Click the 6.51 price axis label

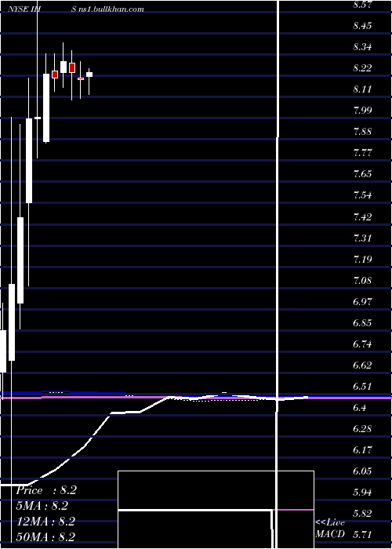tap(364, 387)
